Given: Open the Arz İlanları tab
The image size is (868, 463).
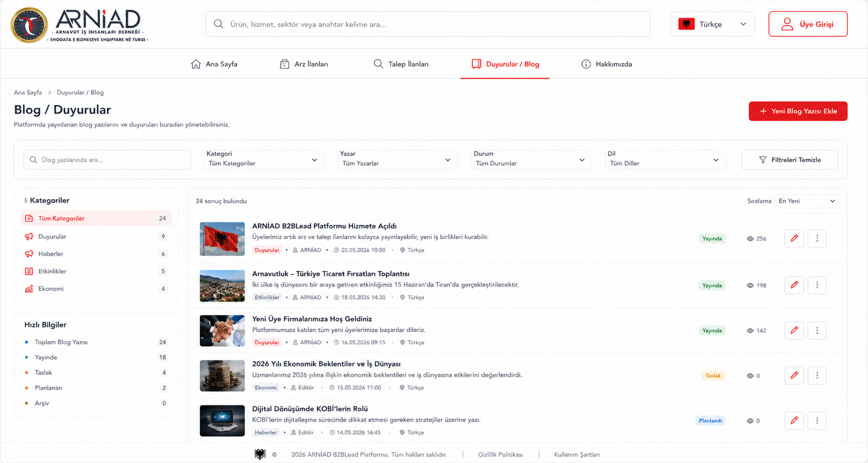Looking at the screenshot, I should (304, 64).
